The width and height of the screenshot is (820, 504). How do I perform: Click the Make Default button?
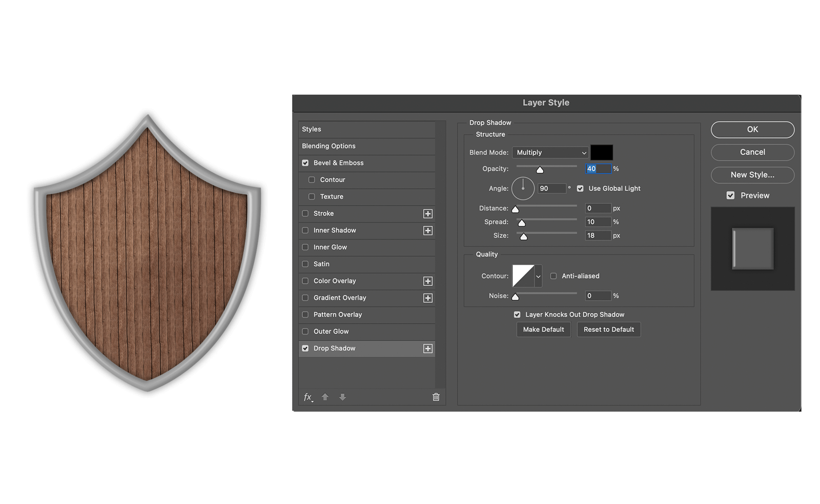543,330
